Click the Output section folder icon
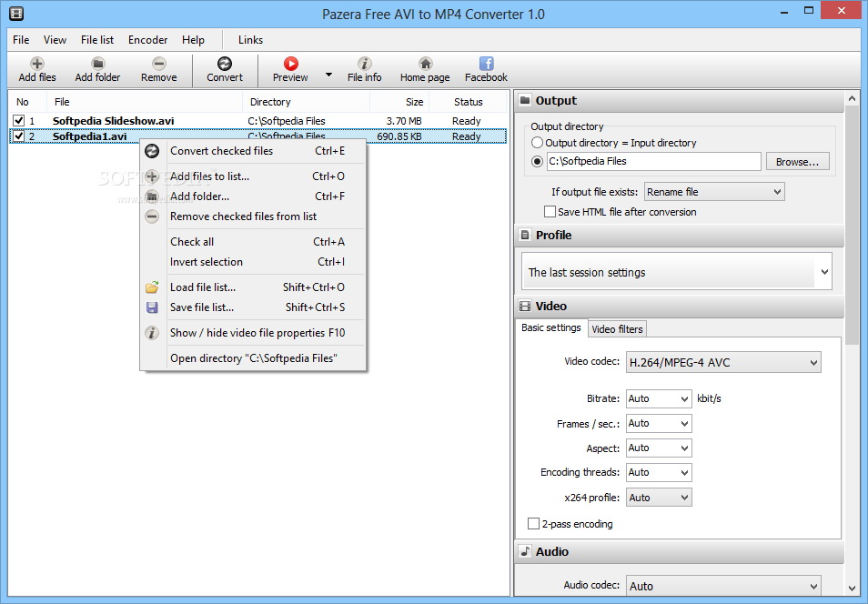This screenshot has width=868, height=604. pyautogui.click(x=525, y=100)
